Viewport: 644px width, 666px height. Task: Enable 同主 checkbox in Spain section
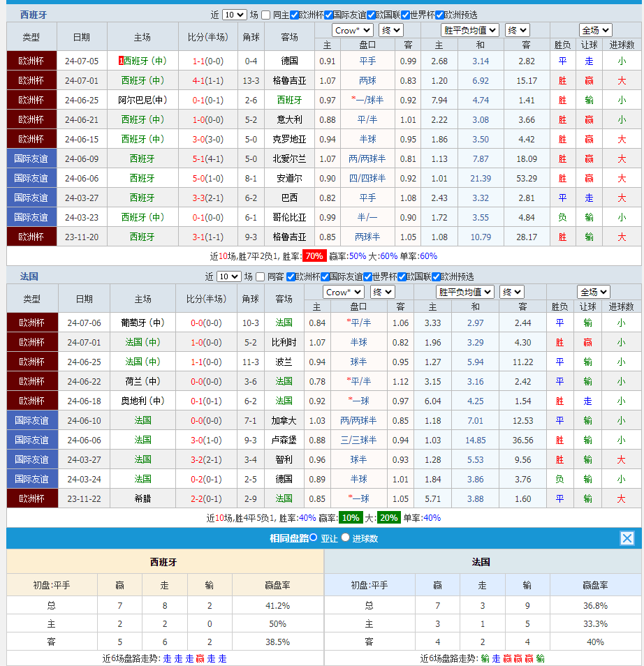click(x=266, y=15)
